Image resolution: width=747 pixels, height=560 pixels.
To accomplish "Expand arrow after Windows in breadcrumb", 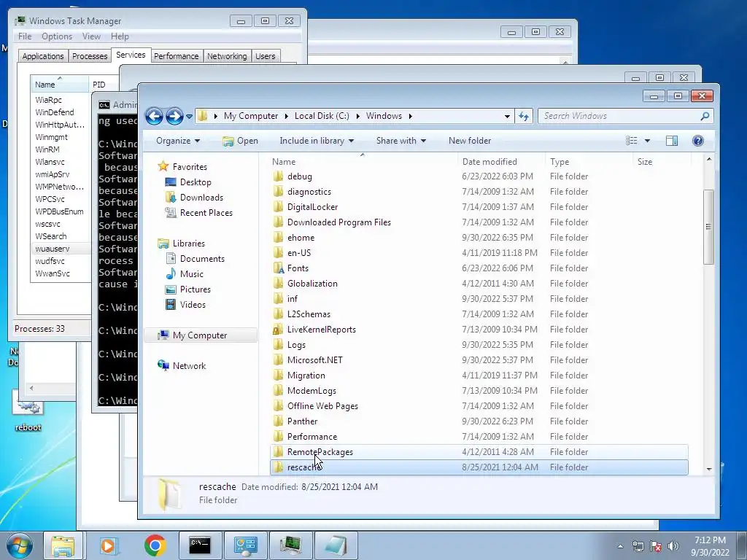I will tap(410, 116).
